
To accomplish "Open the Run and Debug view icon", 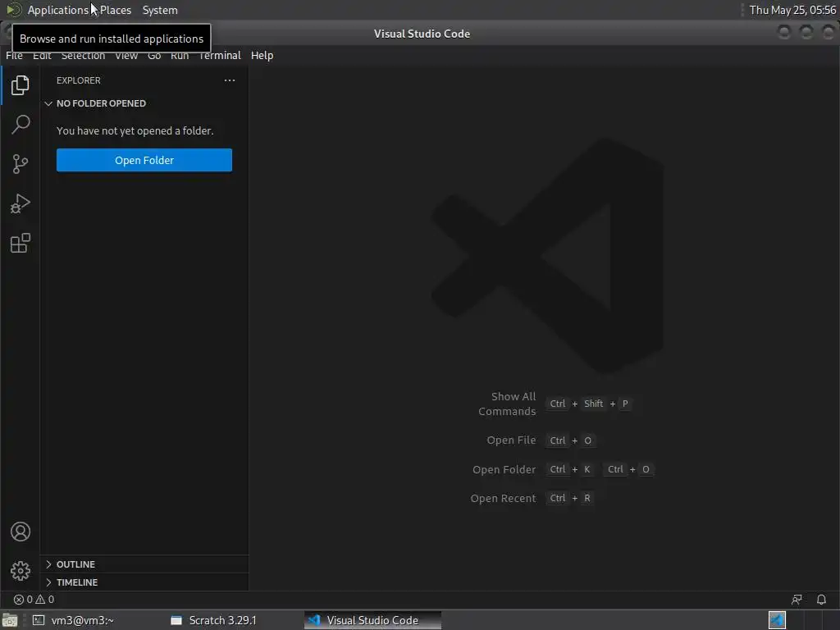I will click(20, 203).
